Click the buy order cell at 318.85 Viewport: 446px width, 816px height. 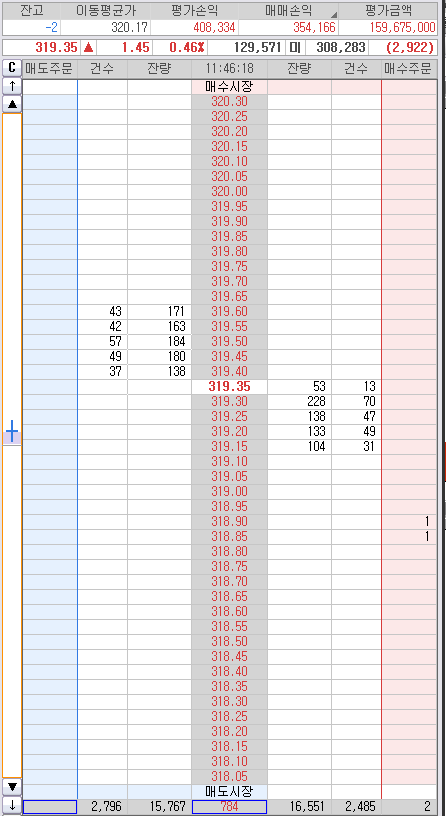(x=409, y=537)
